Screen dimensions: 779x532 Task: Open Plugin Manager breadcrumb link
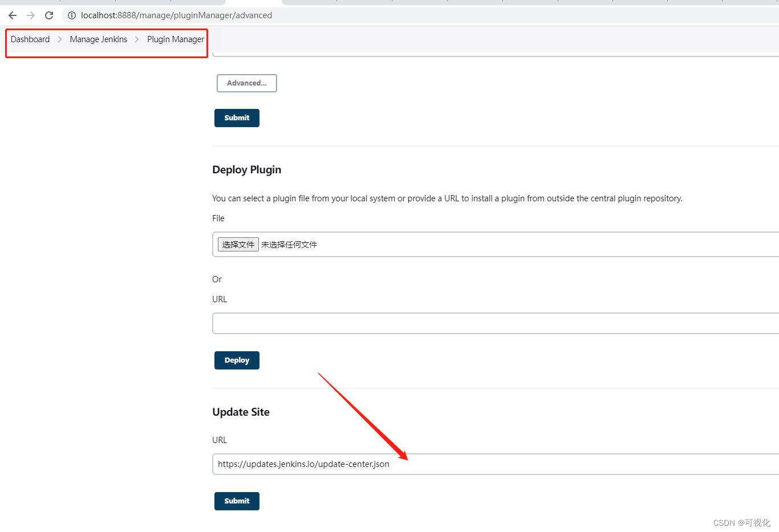[176, 39]
